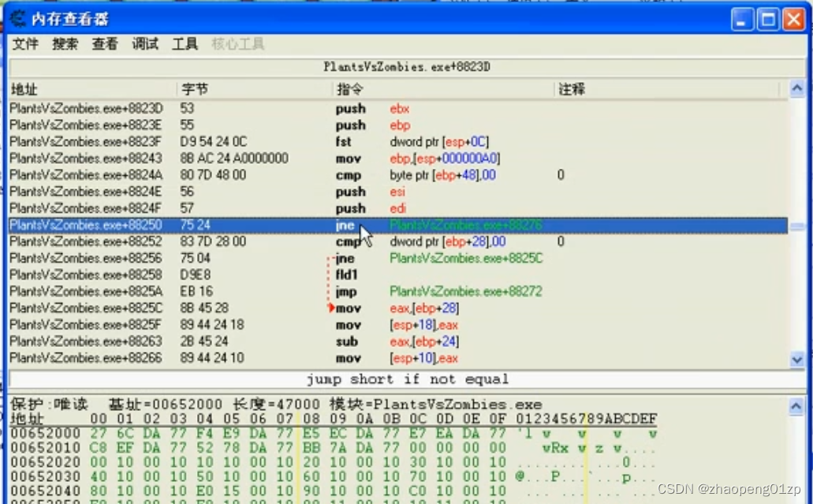Click disassembler scroll up arrow

797,88
